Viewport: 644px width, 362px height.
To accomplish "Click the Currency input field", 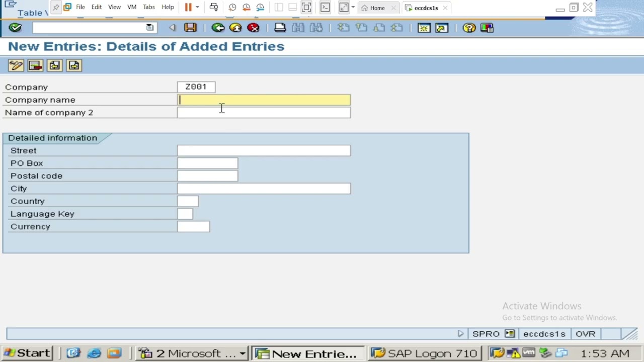I will 193,226.
